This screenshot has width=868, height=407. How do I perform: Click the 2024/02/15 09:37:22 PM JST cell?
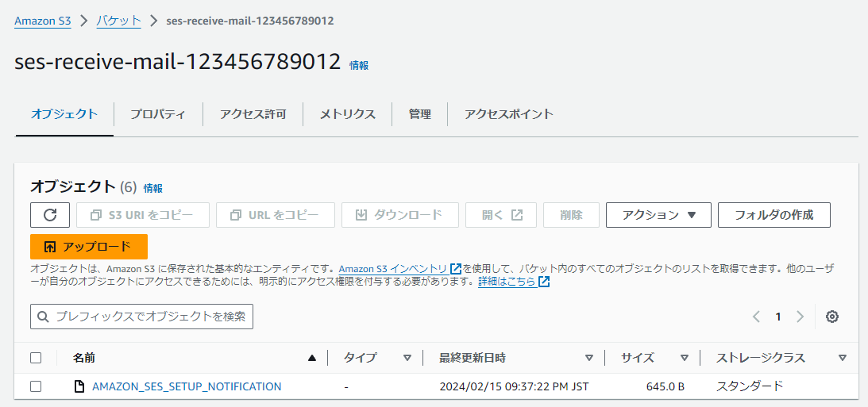click(x=514, y=386)
